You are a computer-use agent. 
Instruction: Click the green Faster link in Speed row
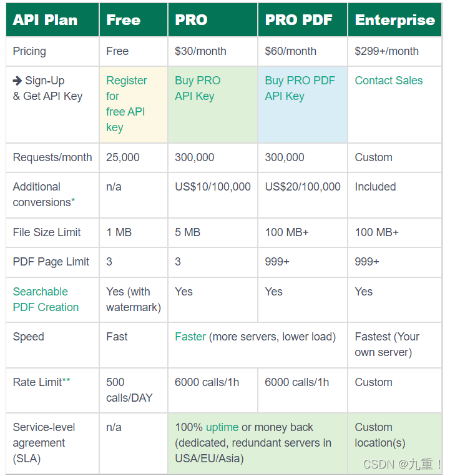pyautogui.click(x=190, y=337)
